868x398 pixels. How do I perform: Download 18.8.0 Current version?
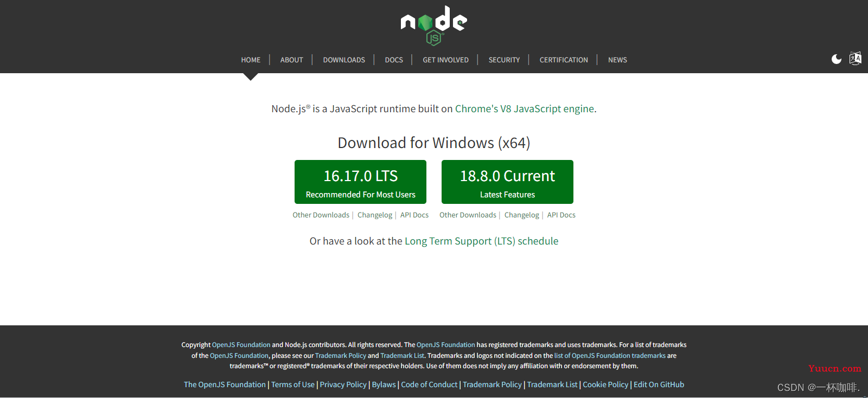click(x=507, y=182)
